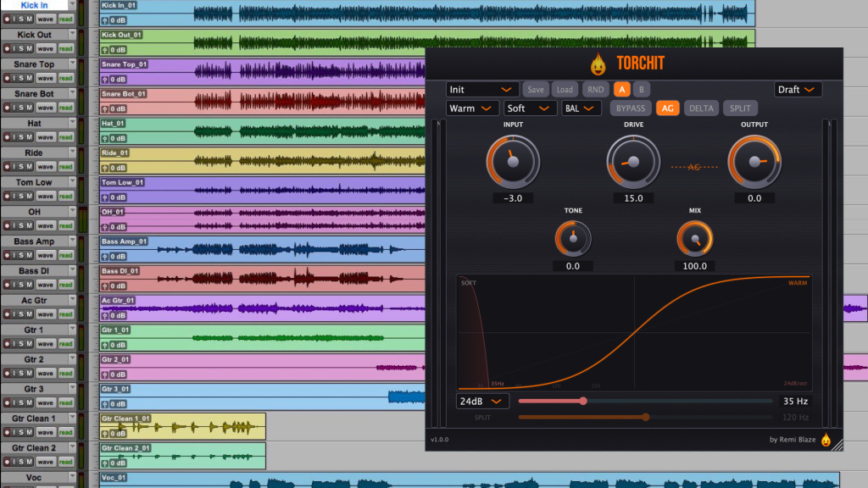Image resolution: width=868 pixels, height=488 pixels.
Task: Click the clip gain fader icon on Bass Amp_01
Action: pos(104,256)
